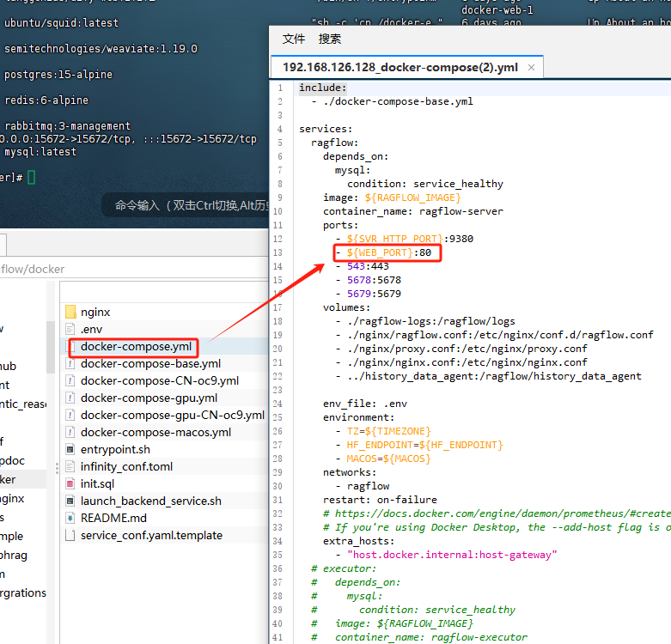The width and height of the screenshot is (671, 644).
Task: Select service_conf.yaml.template in the file list
Action: tap(151, 536)
